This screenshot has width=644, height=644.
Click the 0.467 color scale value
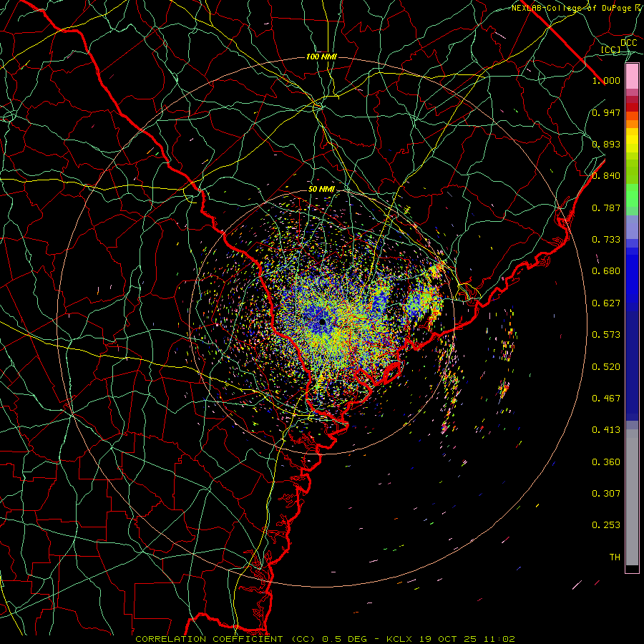point(606,398)
